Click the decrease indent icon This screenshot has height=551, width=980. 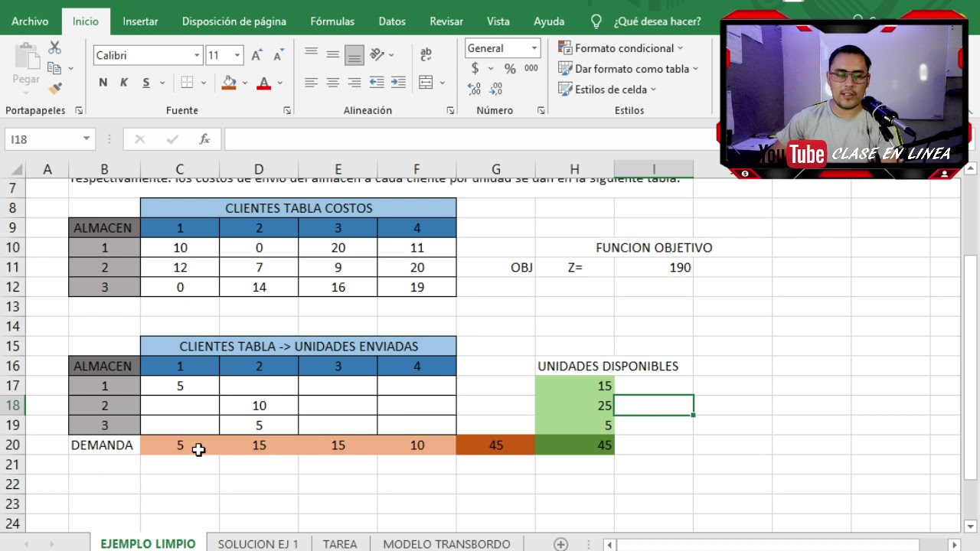click(377, 83)
